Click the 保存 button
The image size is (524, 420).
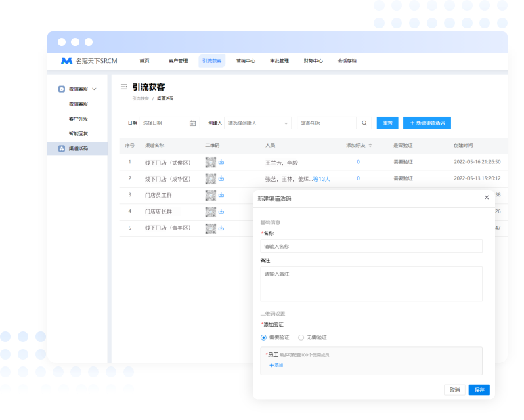click(x=479, y=390)
